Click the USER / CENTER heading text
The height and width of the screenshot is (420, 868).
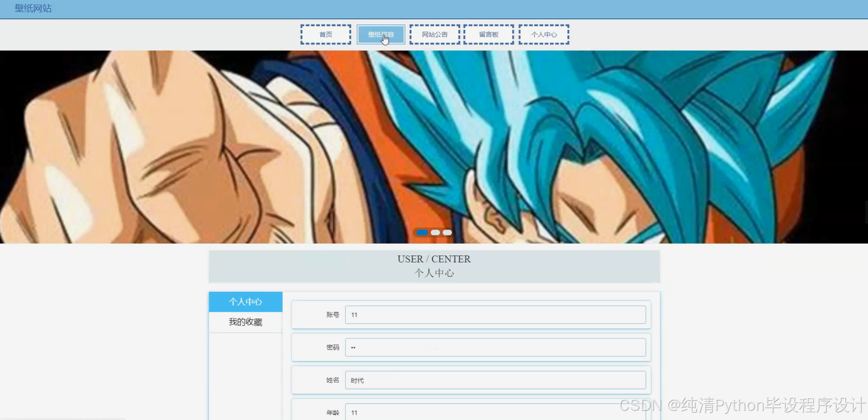tap(434, 259)
